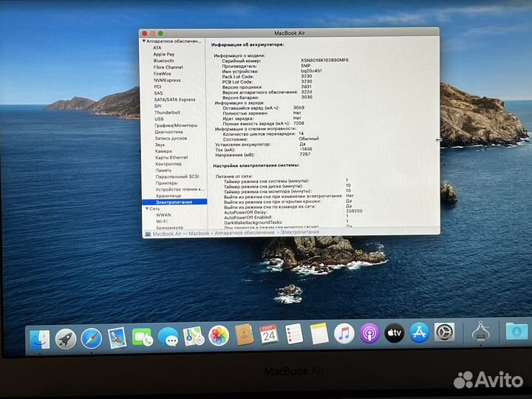Click full charge capacity value 7208
Image resolution: width=532 pixels, height=399 pixels.
299,123
